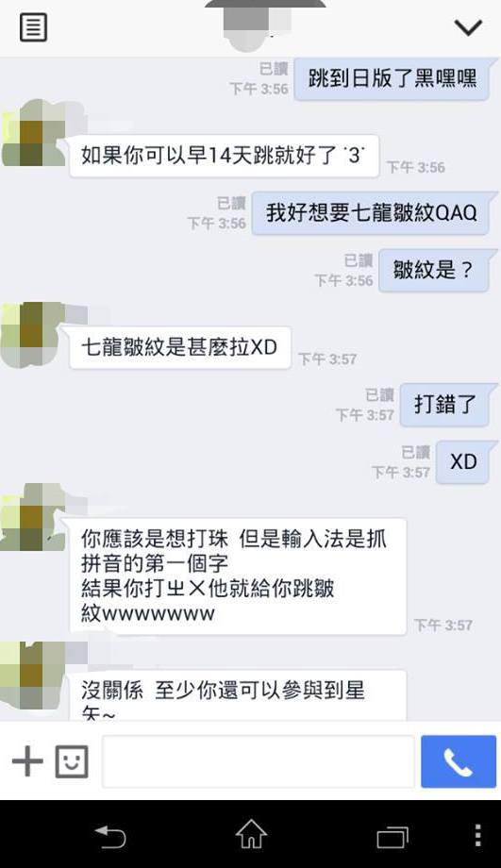The height and width of the screenshot is (868, 501).
Task: Expand the chat options chevron
Action: (x=468, y=26)
